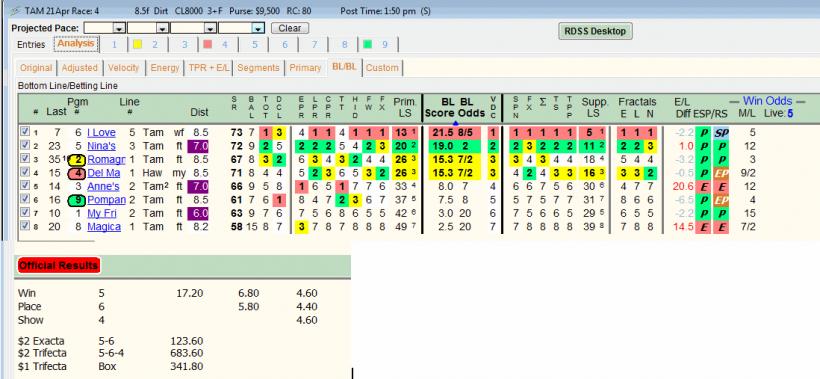Viewport: 820px width, 379px height.
Task: Click the Official Results button
Action: click(59, 266)
